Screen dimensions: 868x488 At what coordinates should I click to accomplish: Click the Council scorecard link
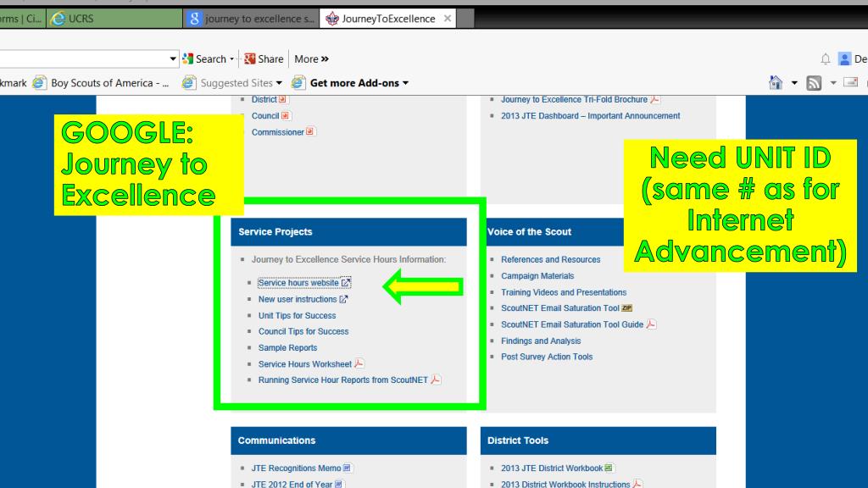270,115
